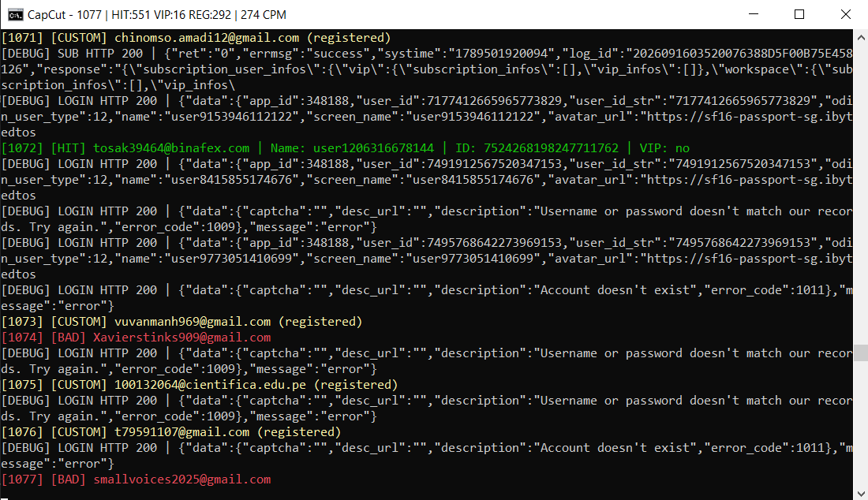868x500 pixels.
Task: Click the email t79591107@gmail.com on line 1076
Action: [182, 432]
